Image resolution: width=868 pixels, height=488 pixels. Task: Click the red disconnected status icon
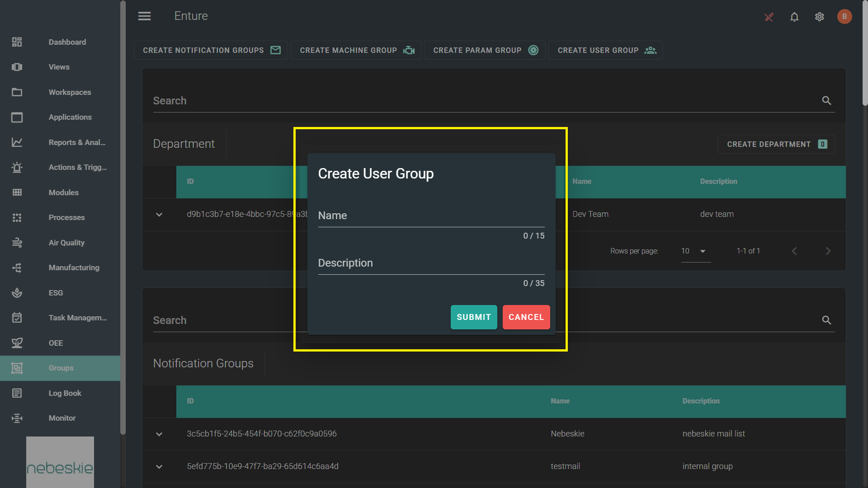(769, 17)
